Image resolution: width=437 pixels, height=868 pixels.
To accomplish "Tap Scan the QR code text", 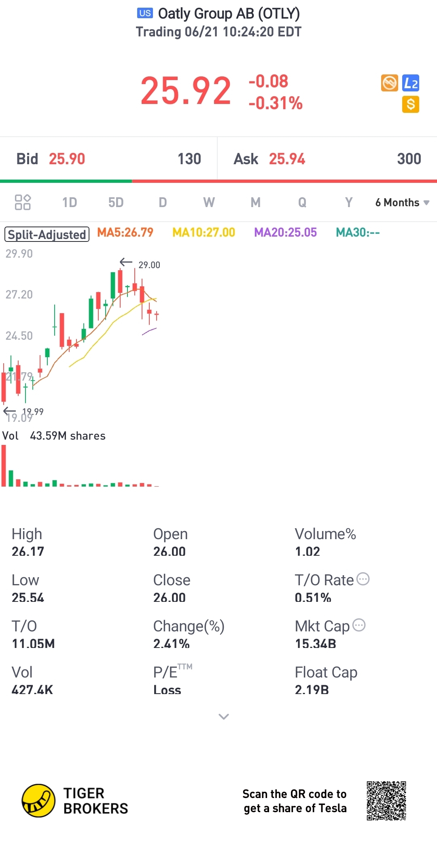I will point(295,801).
